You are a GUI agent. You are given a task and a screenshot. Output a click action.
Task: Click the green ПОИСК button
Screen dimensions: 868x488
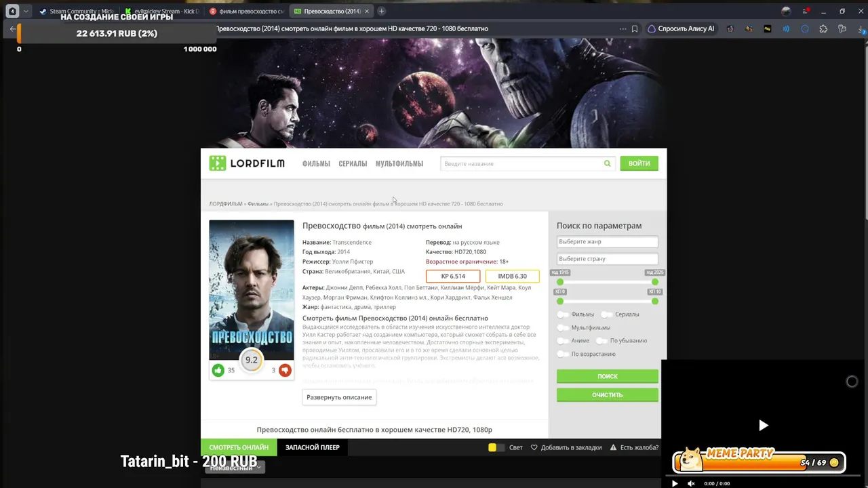click(608, 376)
